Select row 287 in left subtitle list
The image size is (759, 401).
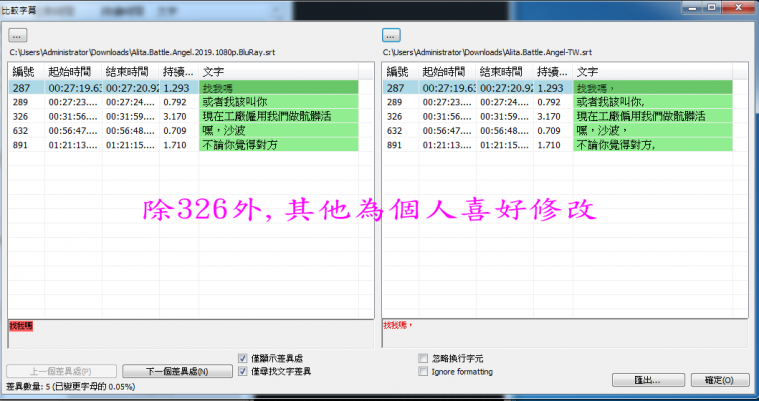pyautogui.click(x=183, y=88)
